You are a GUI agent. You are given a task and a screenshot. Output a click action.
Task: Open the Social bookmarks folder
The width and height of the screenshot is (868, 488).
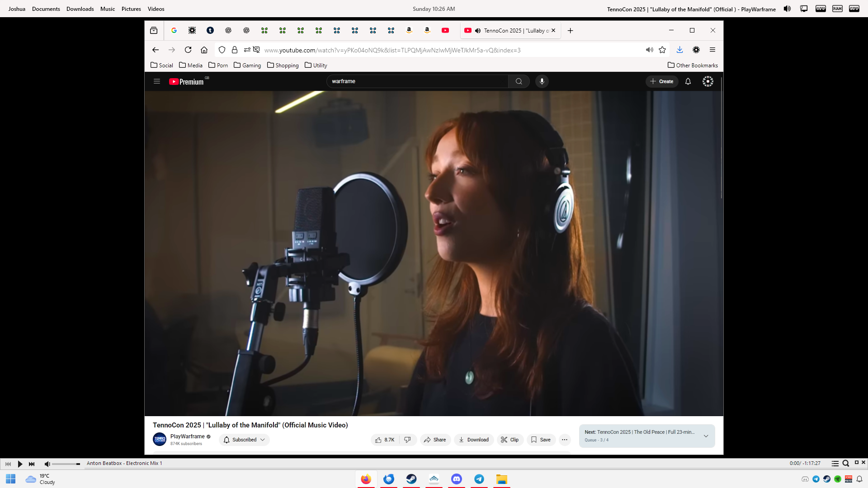tap(162, 65)
